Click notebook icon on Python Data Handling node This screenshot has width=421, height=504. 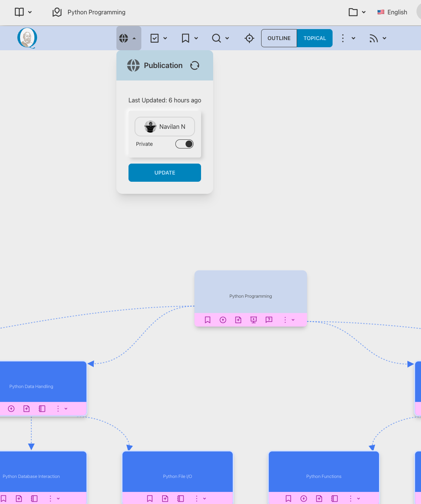point(42,409)
